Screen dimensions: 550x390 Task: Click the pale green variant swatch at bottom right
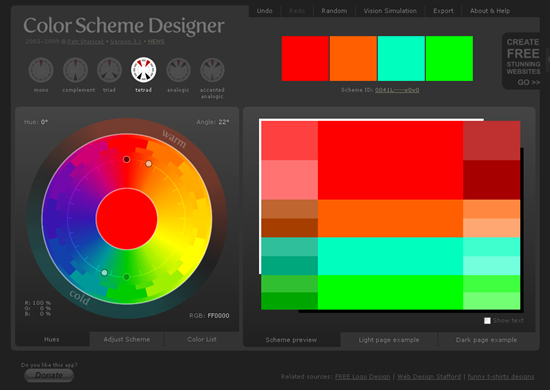point(491,301)
